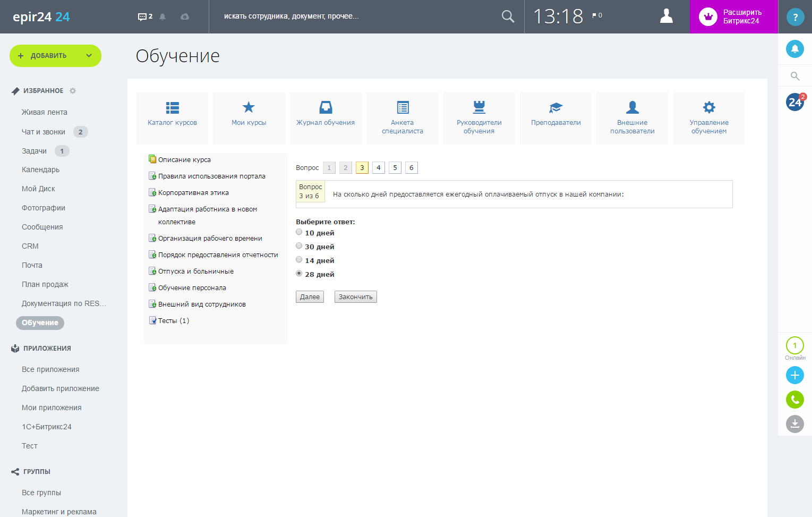Open the Мои курсы star tile
Screen dimensions: 812x517
[x=249, y=118]
